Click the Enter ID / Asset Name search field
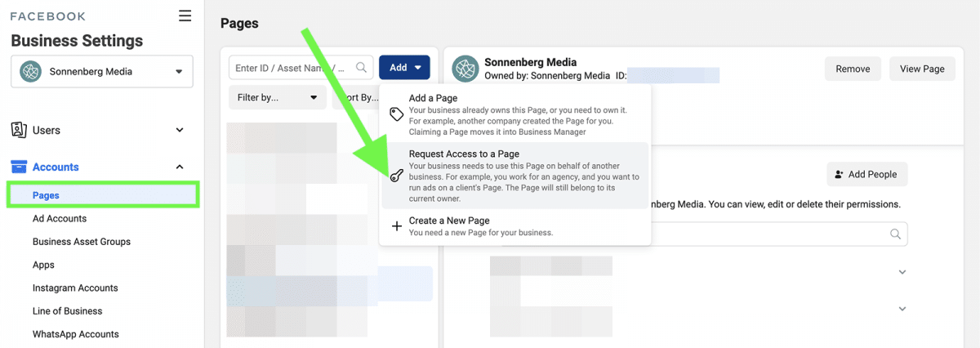The height and width of the screenshot is (348, 980). point(301,68)
